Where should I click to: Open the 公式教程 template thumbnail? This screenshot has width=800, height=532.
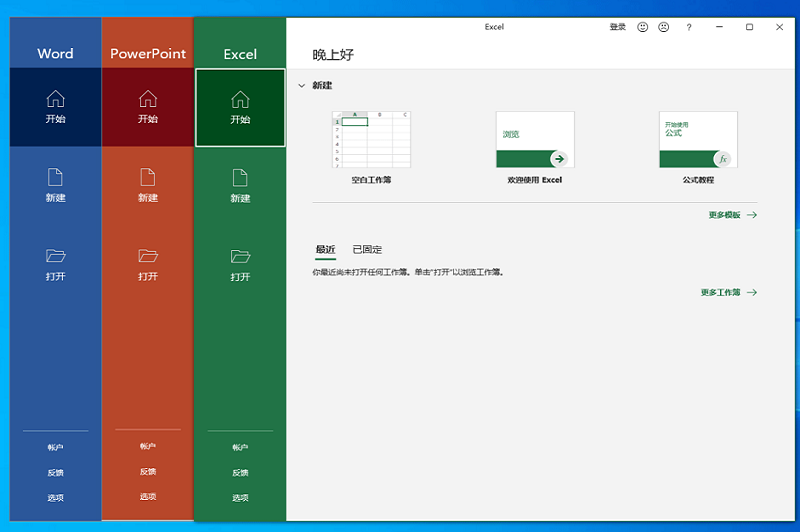pos(698,139)
